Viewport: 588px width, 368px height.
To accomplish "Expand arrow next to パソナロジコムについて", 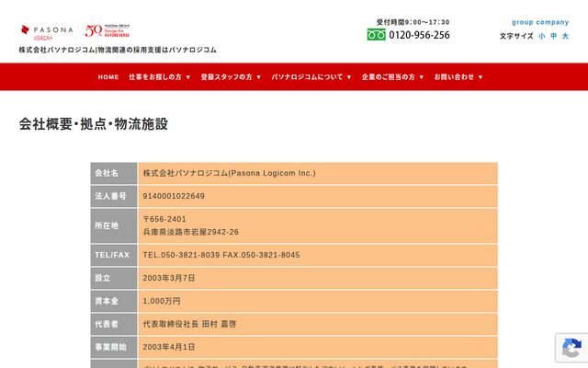I will [349, 77].
